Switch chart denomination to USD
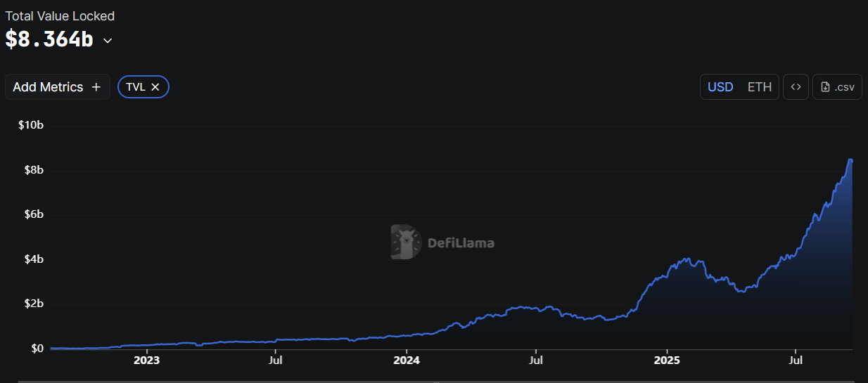This screenshot has width=868, height=383. [x=720, y=87]
